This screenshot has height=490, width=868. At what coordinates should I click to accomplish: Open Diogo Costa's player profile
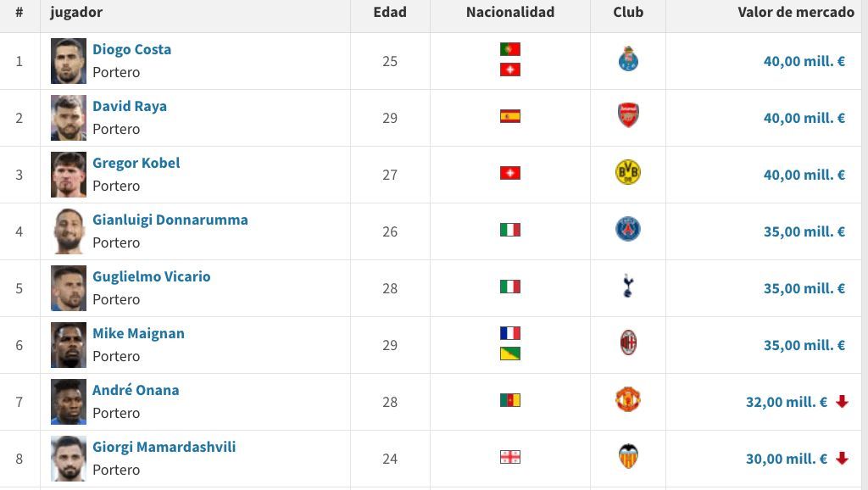tap(131, 49)
